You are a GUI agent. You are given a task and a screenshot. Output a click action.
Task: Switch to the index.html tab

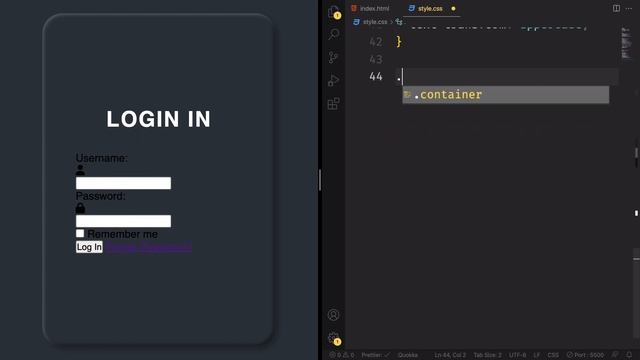[x=370, y=9]
